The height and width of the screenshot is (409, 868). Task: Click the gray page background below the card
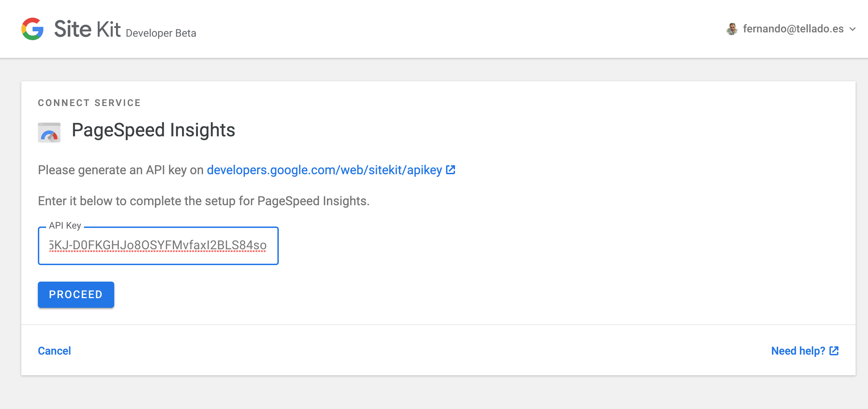434,392
